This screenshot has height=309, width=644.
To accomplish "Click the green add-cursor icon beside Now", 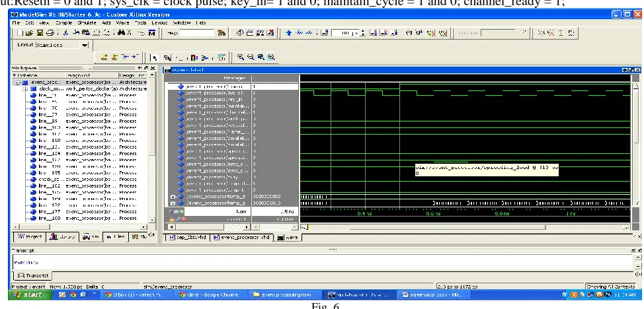I will [182, 212].
